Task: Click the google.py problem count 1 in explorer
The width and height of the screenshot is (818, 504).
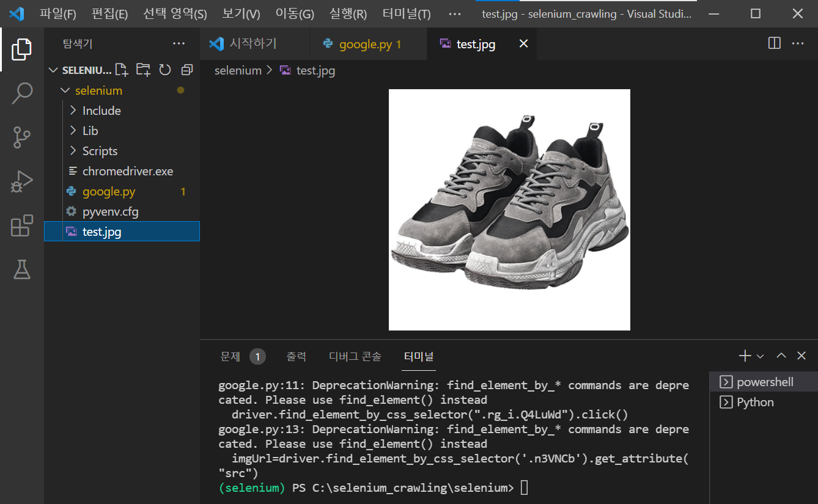Action: [183, 192]
